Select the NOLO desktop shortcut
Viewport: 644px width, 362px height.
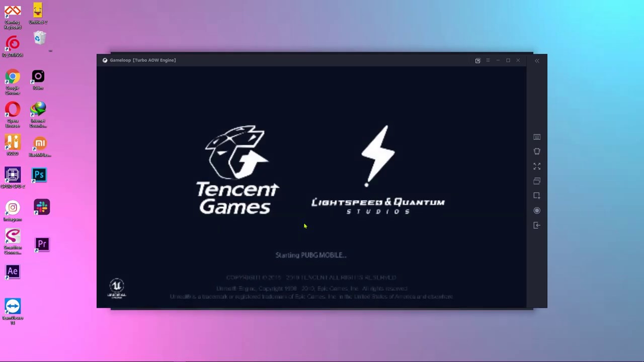[x=13, y=146]
